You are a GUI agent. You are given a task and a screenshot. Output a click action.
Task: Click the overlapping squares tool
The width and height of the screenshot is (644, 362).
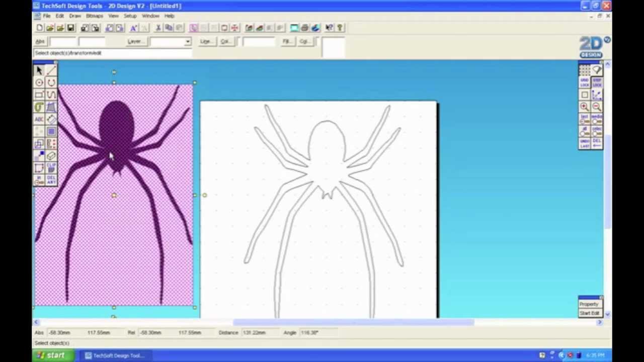39,144
